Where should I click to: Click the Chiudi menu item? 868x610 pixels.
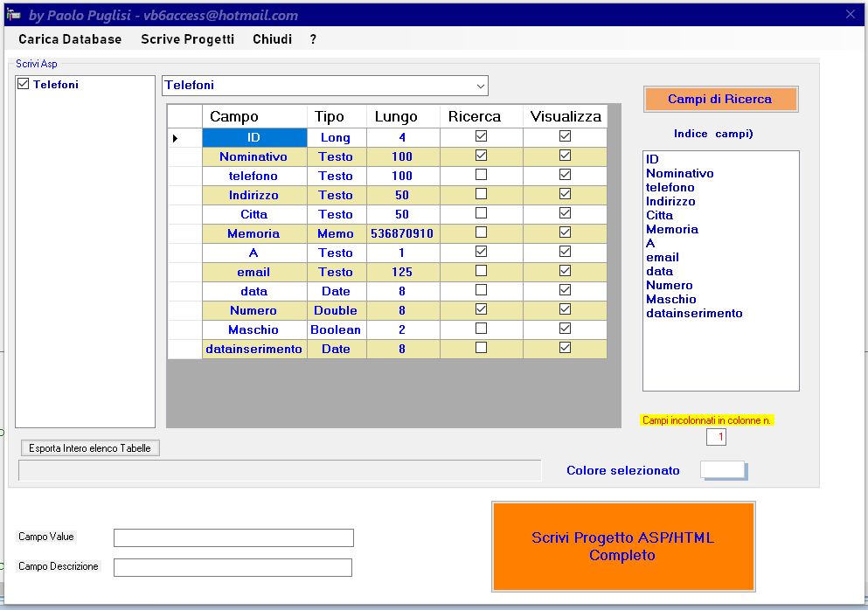(273, 39)
